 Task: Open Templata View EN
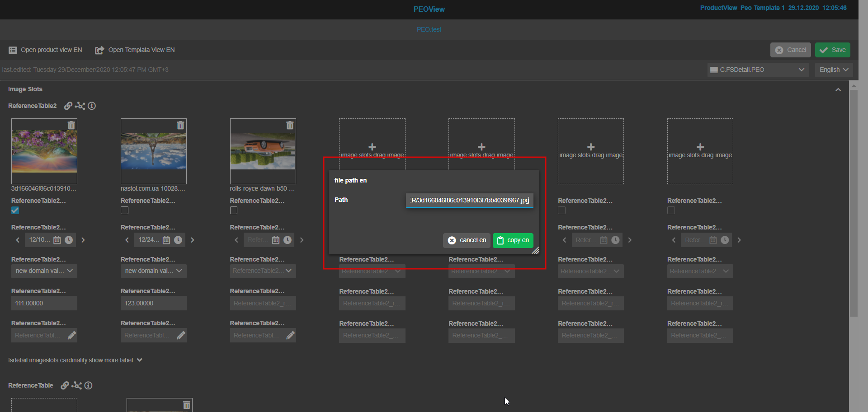pos(135,50)
